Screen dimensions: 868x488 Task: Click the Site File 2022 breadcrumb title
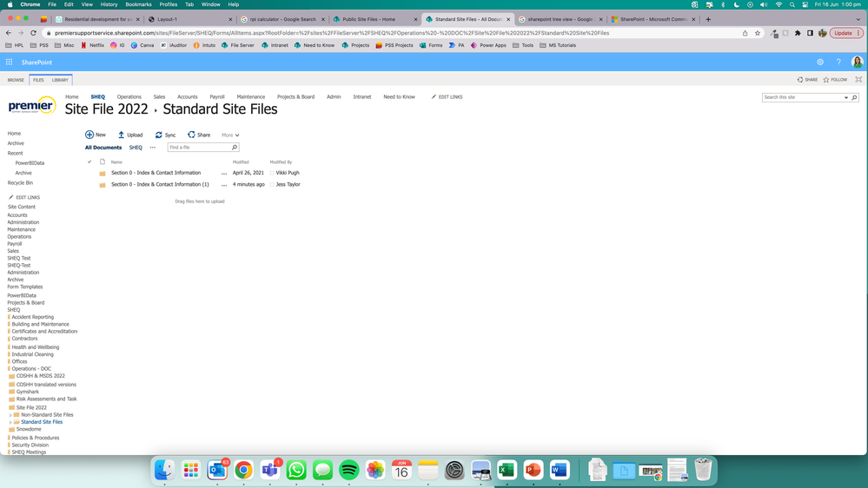point(106,109)
